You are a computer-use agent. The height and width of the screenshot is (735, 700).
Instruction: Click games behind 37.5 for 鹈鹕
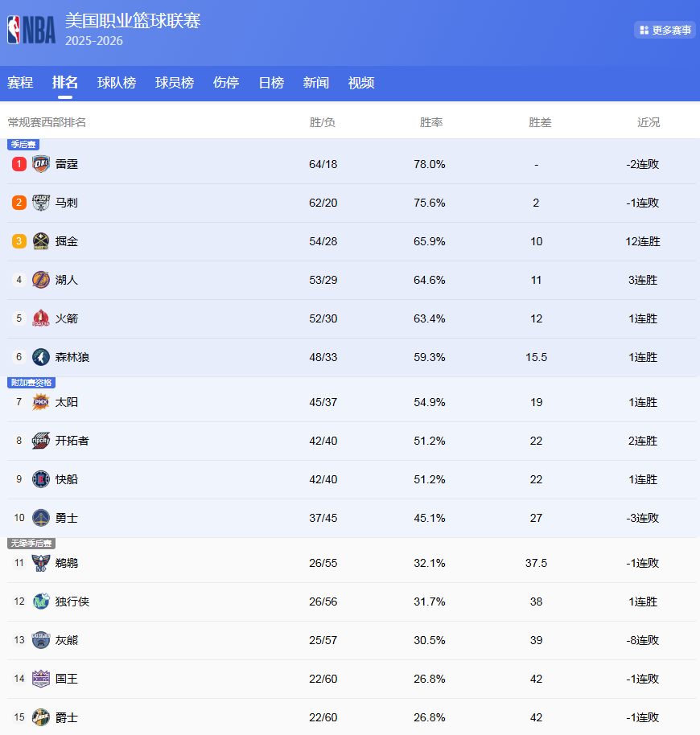point(537,563)
